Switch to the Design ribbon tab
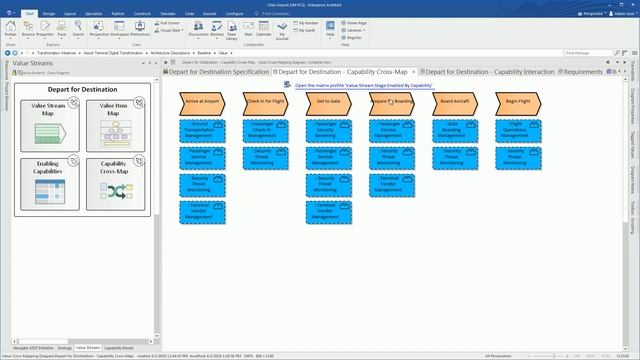Viewport: 640px width, 360px height. tap(49, 13)
